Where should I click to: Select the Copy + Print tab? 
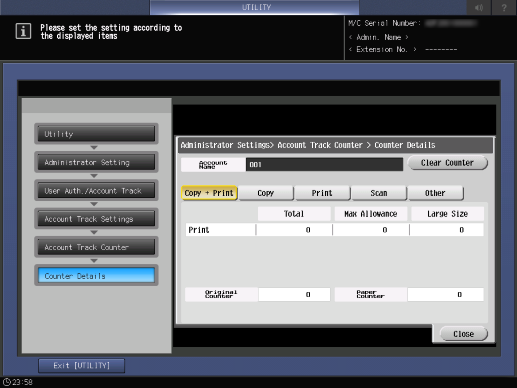click(x=209, y=193)
